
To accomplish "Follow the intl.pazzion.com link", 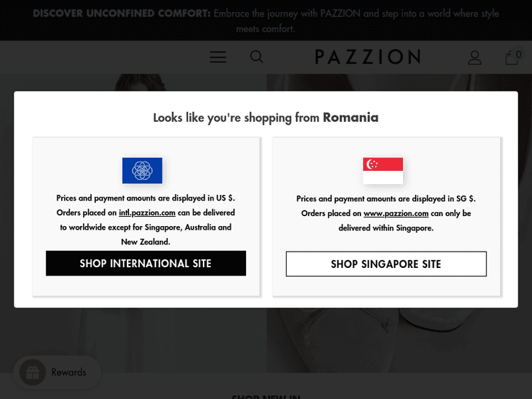I will point(147,213).
